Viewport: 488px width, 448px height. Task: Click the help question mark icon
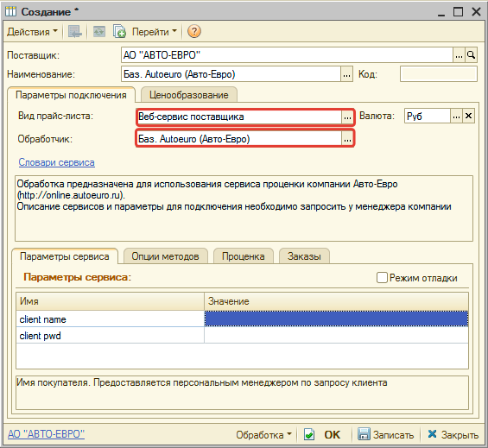[193, 31]
